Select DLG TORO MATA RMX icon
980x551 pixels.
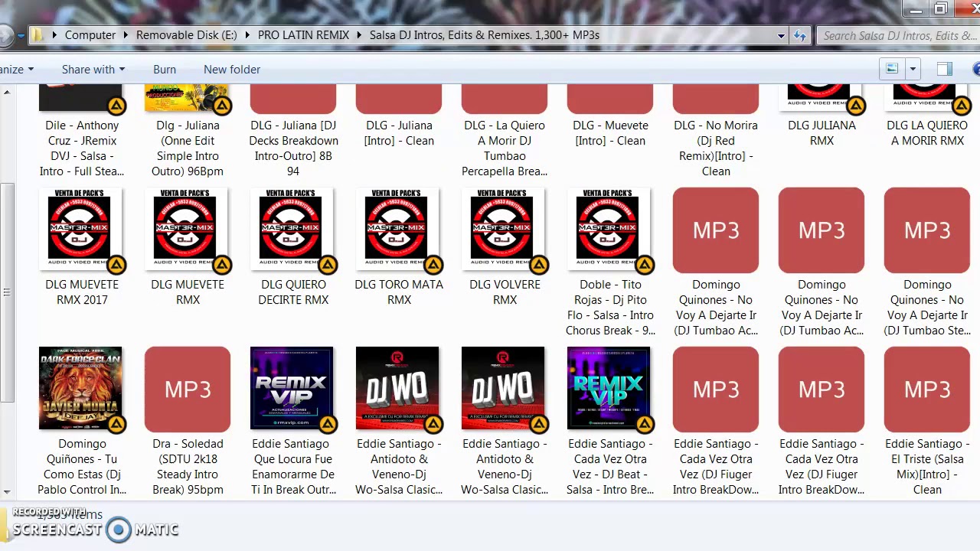click(x=399, y=230)
